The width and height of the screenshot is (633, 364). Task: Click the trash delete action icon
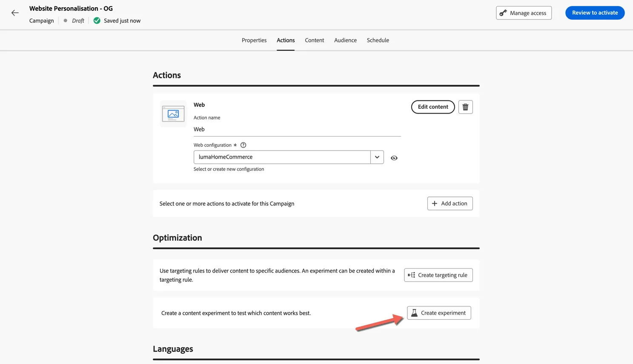coord(465,107)
